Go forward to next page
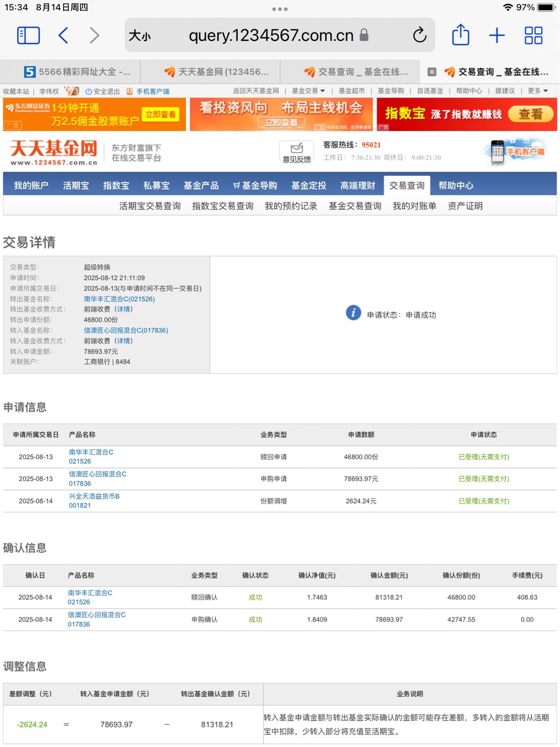Image resolution: width=560 pixels, height=747 pixels. pos(94,36)
